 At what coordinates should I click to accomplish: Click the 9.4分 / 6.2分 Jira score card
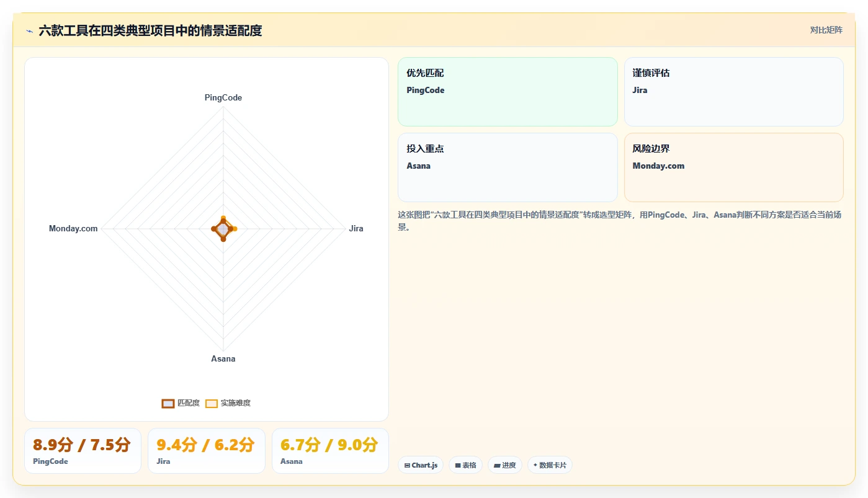(x=207, y=451)
